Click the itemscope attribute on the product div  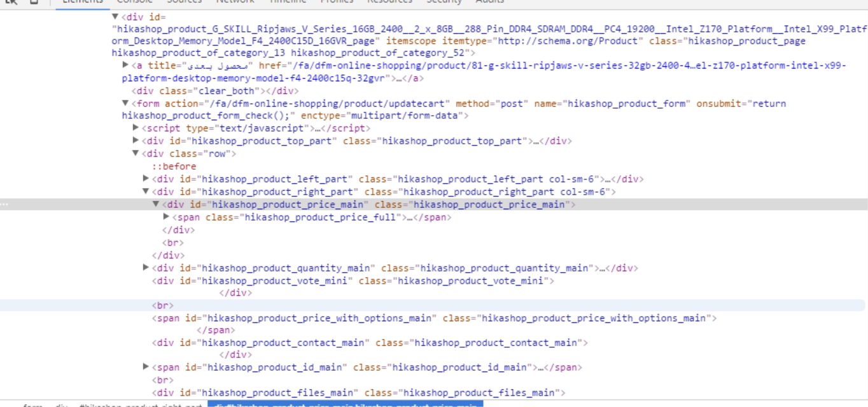411,41
